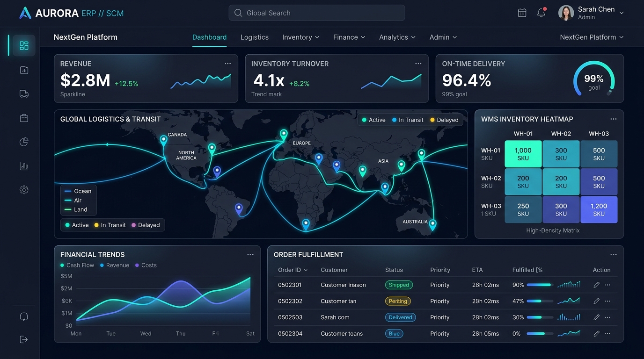
Task: Open header notification bell with red dot
Action: pyautogui.click(x=542, y=13)
